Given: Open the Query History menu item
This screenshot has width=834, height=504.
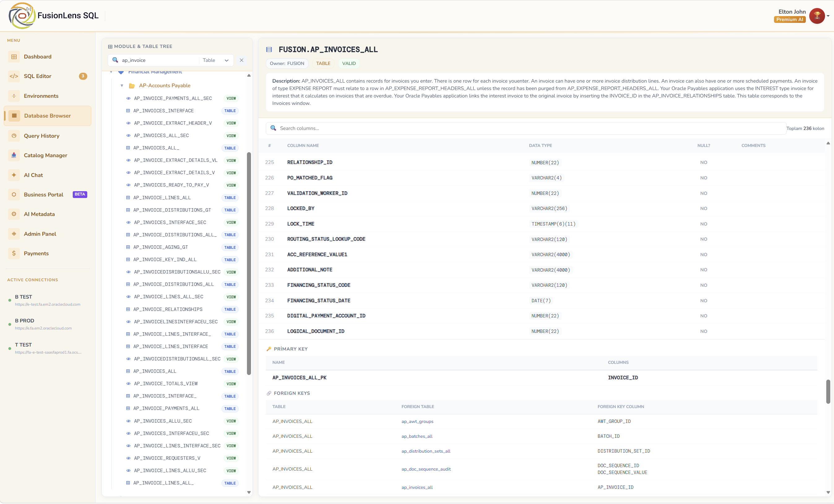Looking at the screenshot, I should click(47, 136).
